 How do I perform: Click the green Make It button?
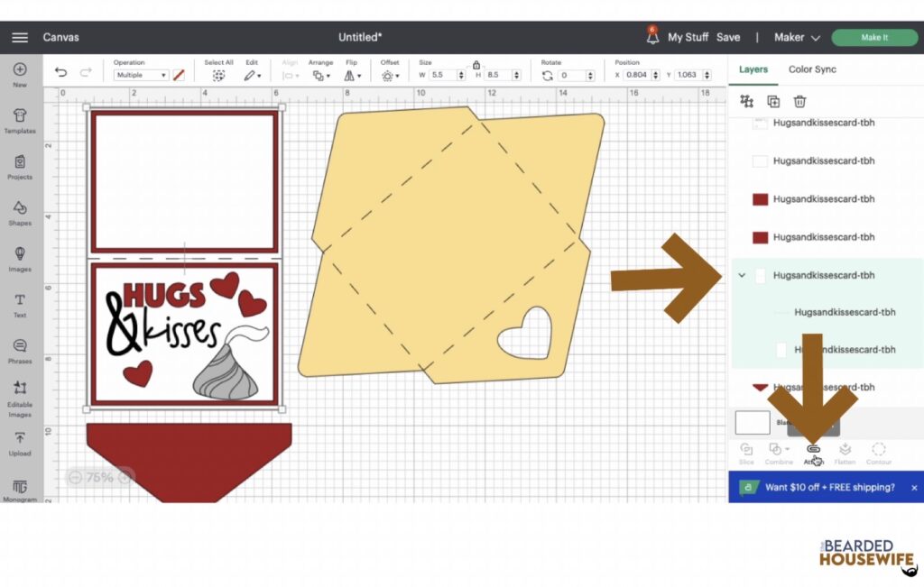(x=873, y=37)
